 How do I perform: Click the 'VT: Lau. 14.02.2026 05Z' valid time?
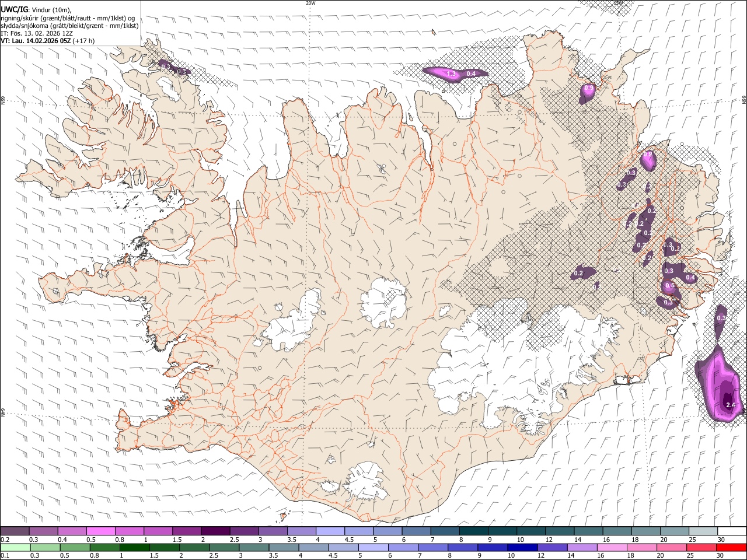(36, 41)
